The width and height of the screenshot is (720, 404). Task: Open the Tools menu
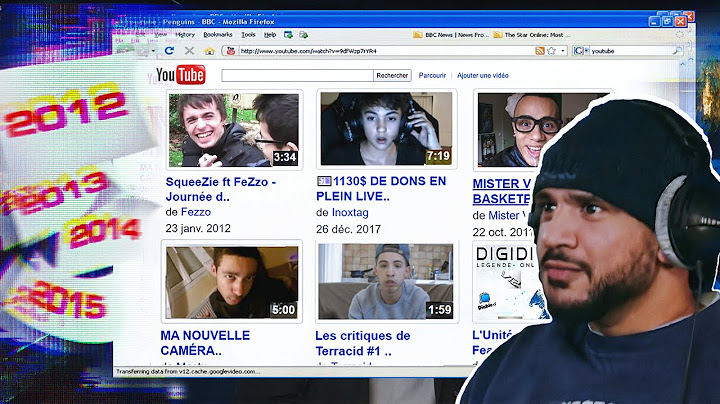pos(248,34)
